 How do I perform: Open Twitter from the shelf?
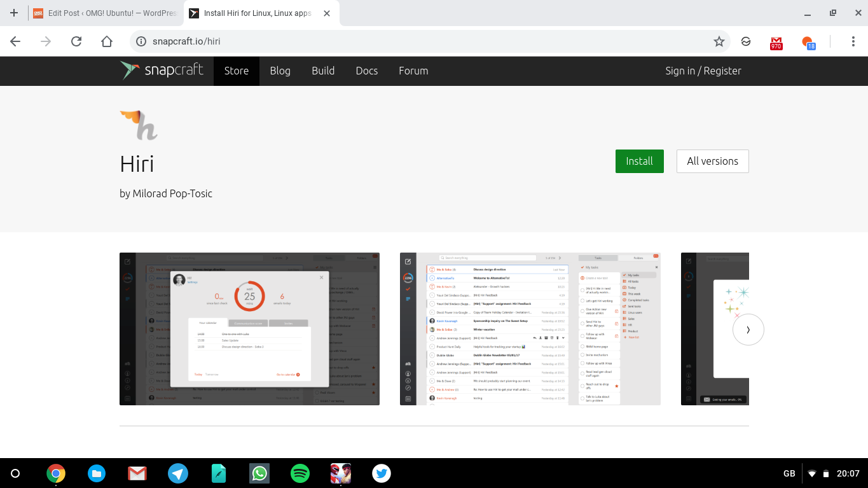[382, 473]
